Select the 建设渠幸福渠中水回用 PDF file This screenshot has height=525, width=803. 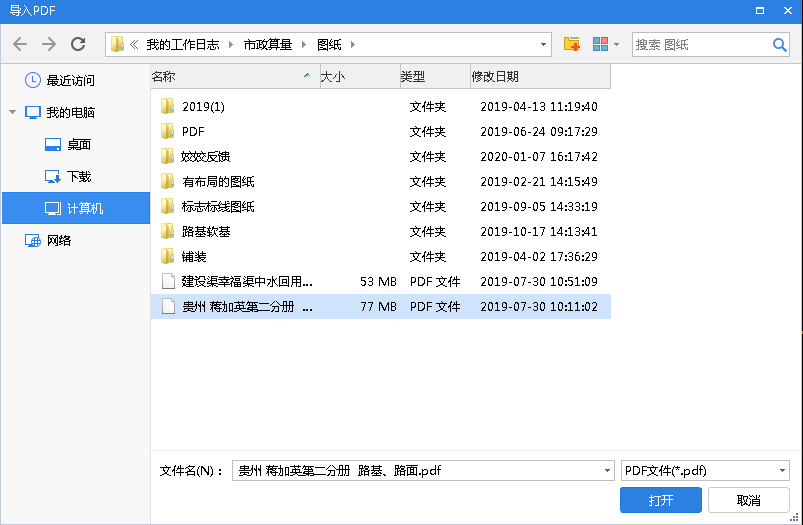point(246,282)
